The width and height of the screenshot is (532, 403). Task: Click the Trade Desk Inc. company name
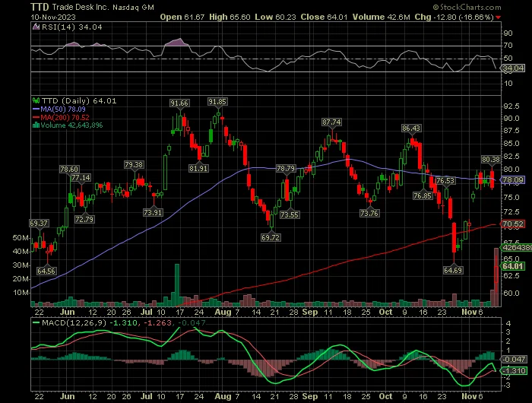coord(80,7)
